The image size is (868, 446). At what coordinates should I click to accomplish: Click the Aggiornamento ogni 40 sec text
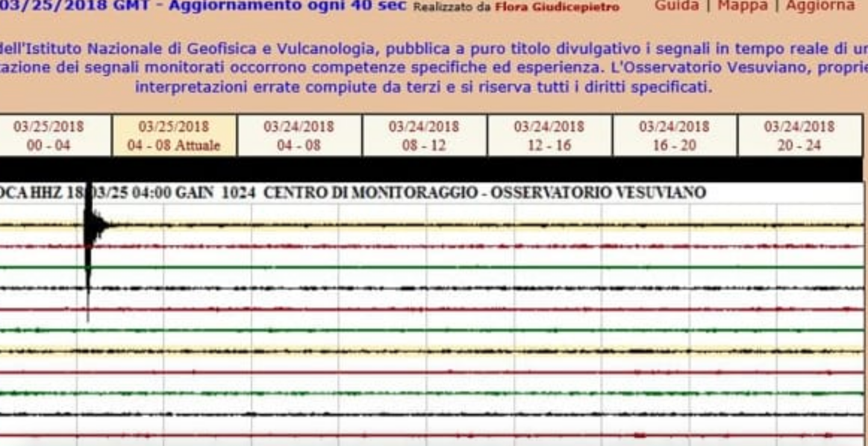(x=287, y=6)
